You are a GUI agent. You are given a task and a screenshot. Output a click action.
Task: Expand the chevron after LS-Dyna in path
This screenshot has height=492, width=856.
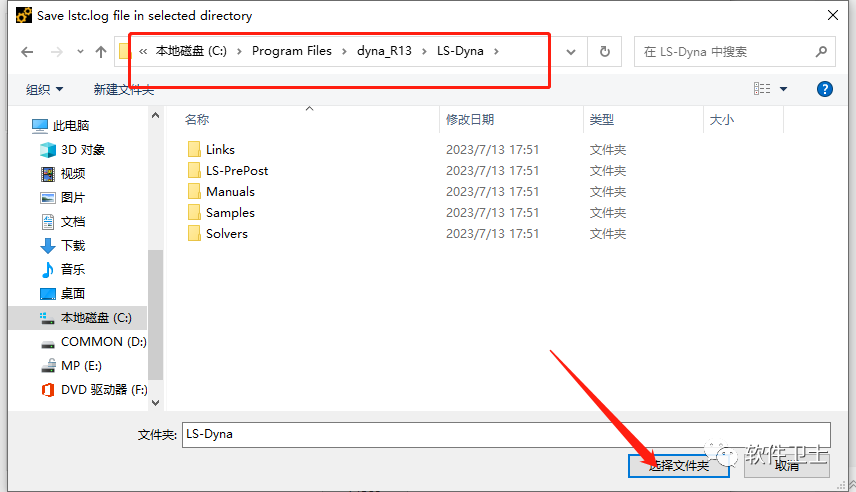point(496,51)
